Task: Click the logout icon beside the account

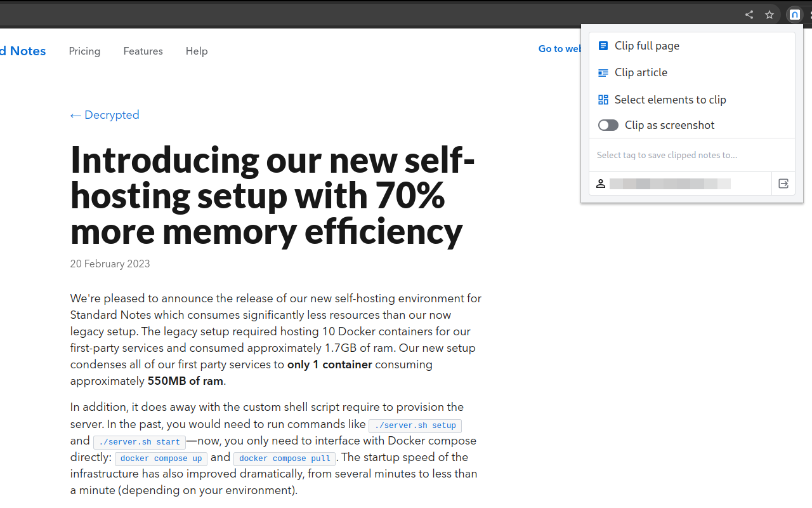Action: point(783,184)
